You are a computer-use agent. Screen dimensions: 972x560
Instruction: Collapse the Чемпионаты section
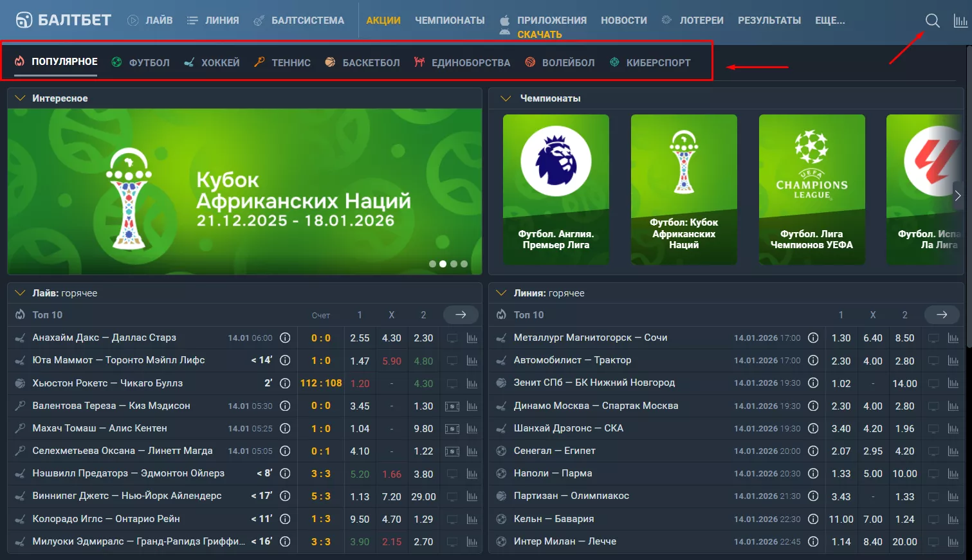point(506,98)
